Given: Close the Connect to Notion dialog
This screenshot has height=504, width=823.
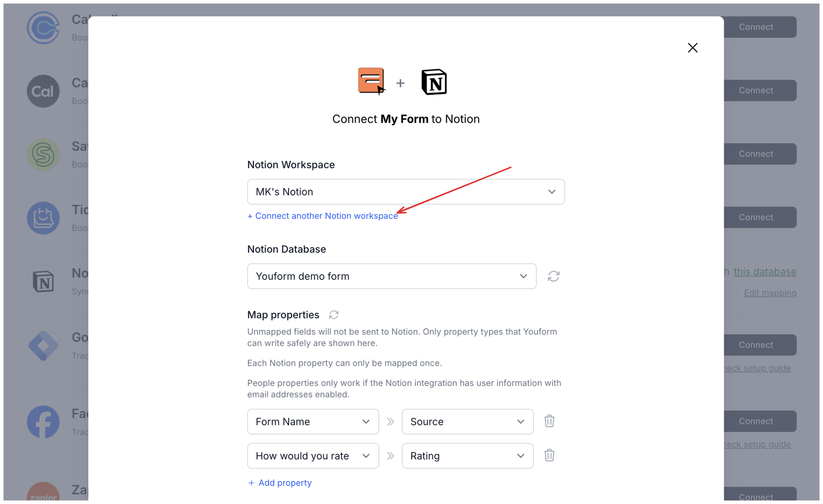Looking at the screenshot, I should click(692, 48).
